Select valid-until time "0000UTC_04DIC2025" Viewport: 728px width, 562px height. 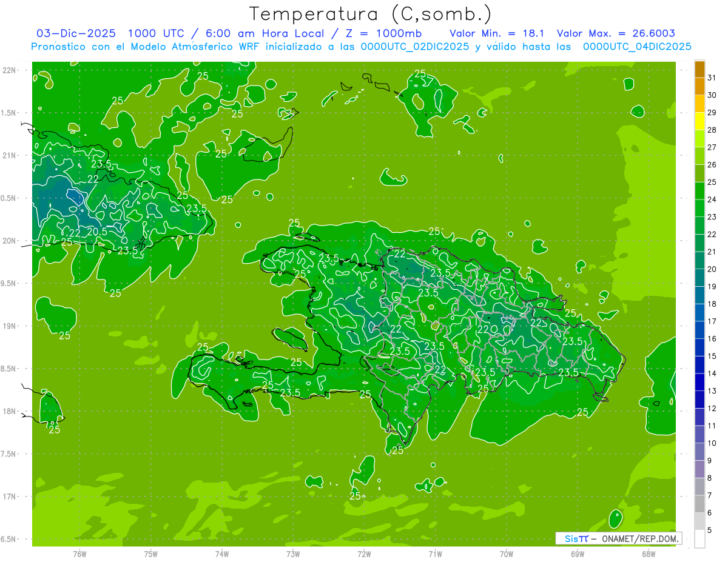point(637,47)
